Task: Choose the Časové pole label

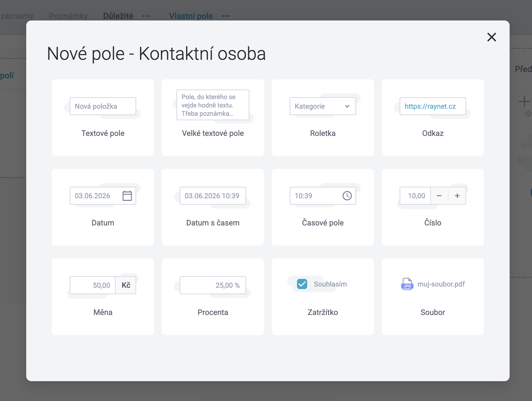Action: pyautogui.click(x=323, y=223)
